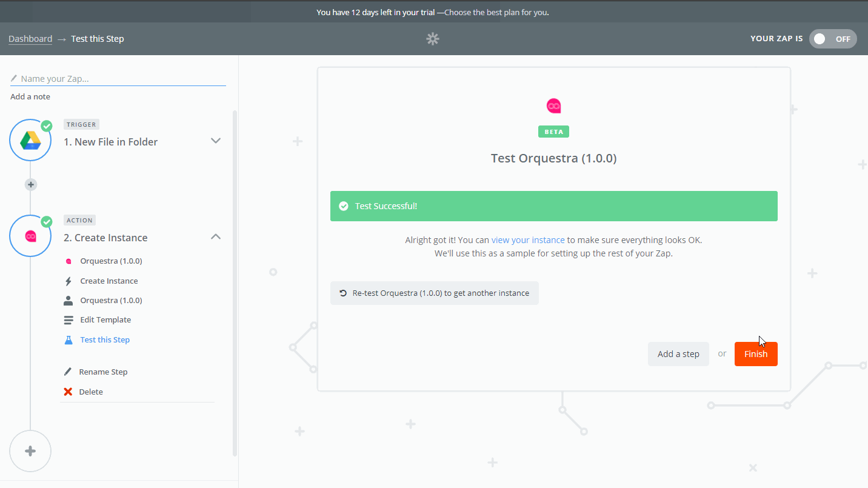Click the plus icon between trigger and action
Screen dimensions: 868x488
click(31, 184)
